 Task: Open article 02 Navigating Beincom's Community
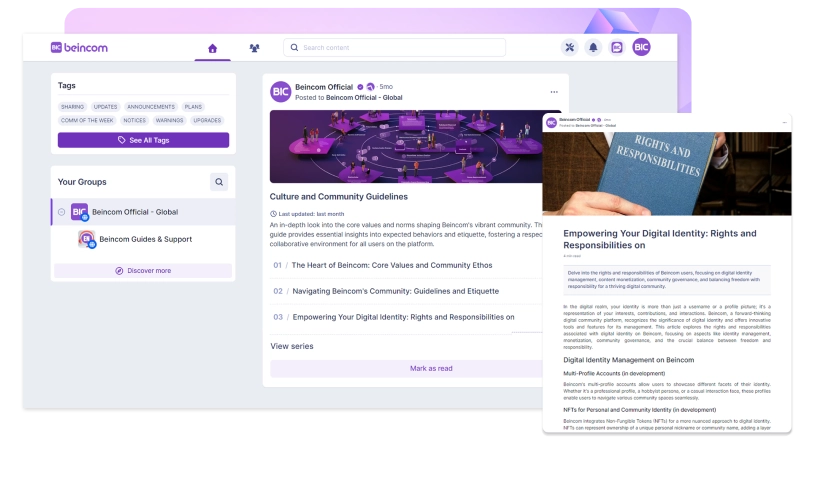[x=395, y=291]
